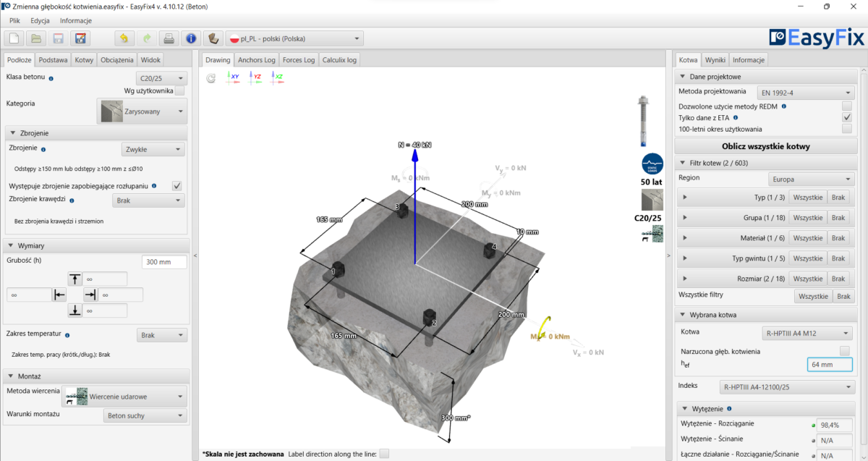Click info icon beside użycie metody REDM
This screenshot has height=461, width=868.
point(784,106)
